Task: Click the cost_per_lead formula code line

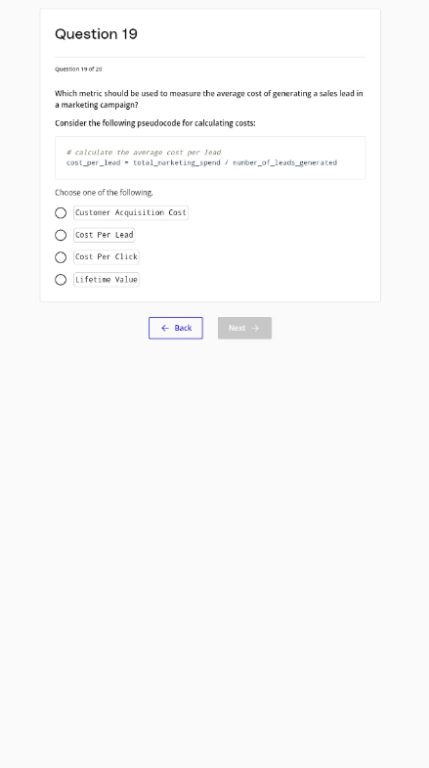Action: pos(202,163)
